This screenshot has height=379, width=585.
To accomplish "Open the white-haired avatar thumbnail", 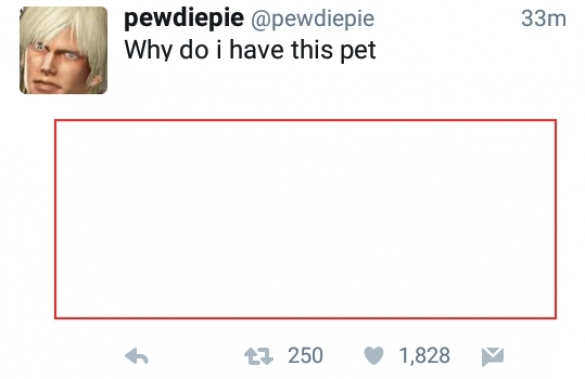I will point(63,50).
